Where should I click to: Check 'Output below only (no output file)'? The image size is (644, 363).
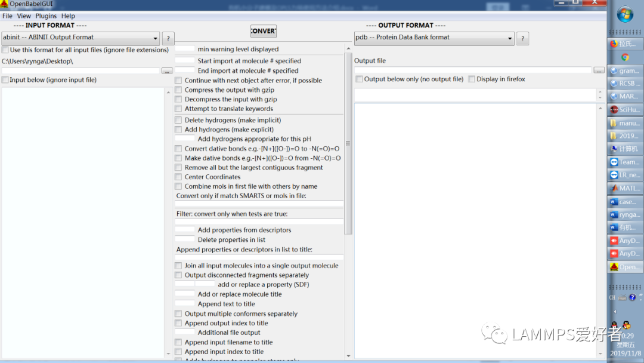click(360, 79)
